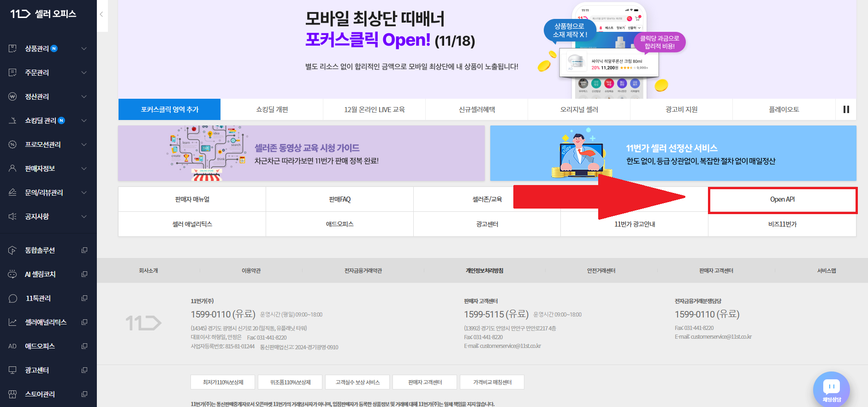The height and width of the screenshot is (407, 868).
Task: Open external link icon beside 애드오피스
Action: pyautogui.click(x=84, y=346)
